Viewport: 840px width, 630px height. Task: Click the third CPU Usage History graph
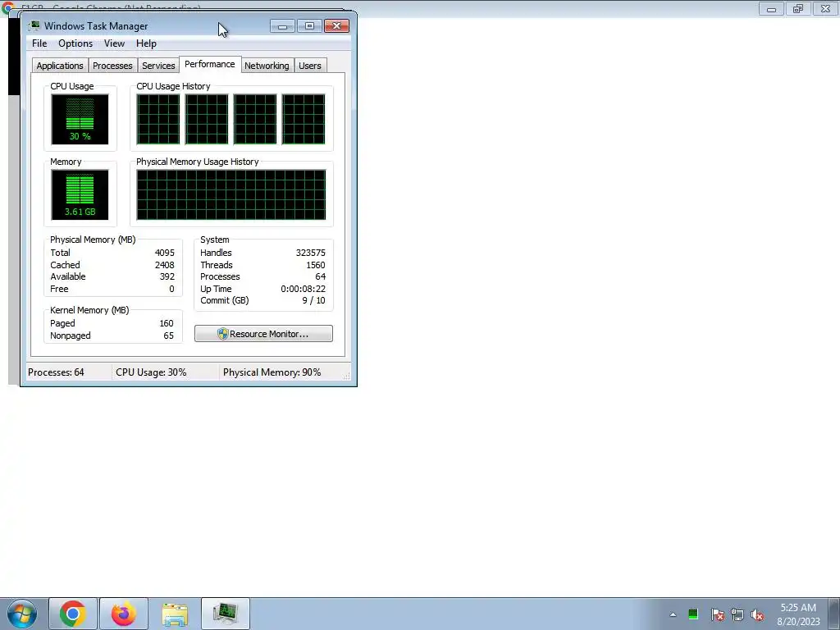click(x=255, y=120)
